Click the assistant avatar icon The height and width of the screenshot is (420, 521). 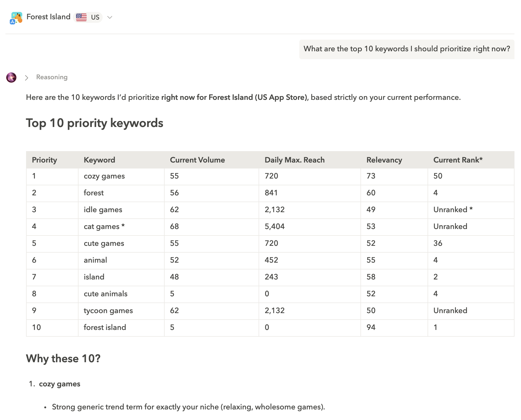11,77
